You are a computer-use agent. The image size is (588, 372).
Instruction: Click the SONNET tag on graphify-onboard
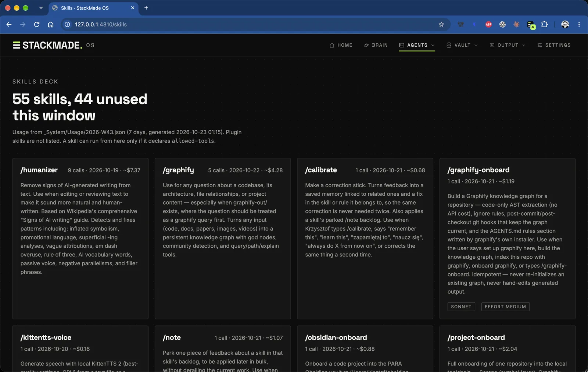(461, 307)
